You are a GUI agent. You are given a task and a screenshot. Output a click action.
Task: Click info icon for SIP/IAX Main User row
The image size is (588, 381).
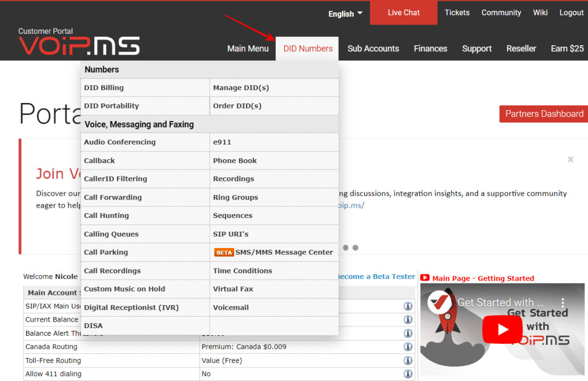(408, 306)
